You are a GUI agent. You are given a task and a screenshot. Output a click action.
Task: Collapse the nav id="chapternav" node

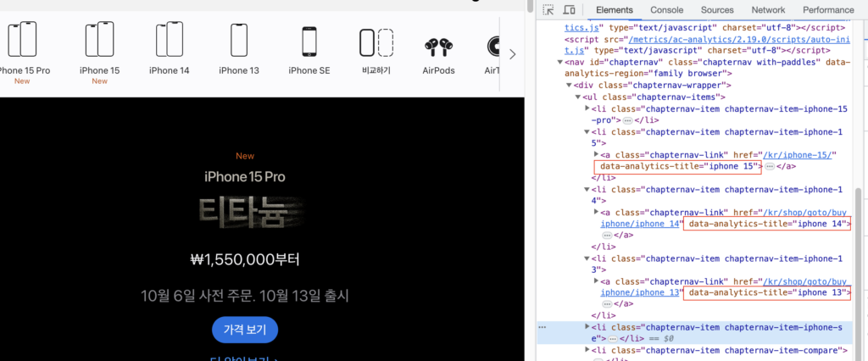tap(559, 62)
